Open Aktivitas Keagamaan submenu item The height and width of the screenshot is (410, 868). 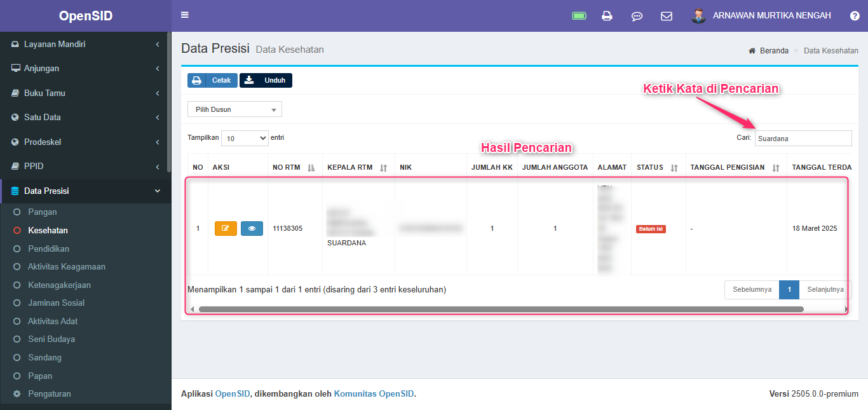click(67, 267)
